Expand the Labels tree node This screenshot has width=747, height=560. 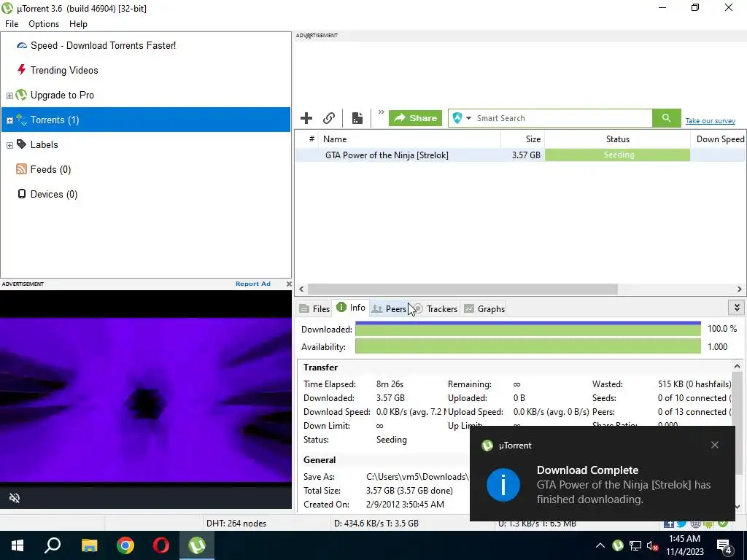click(9, 145)
